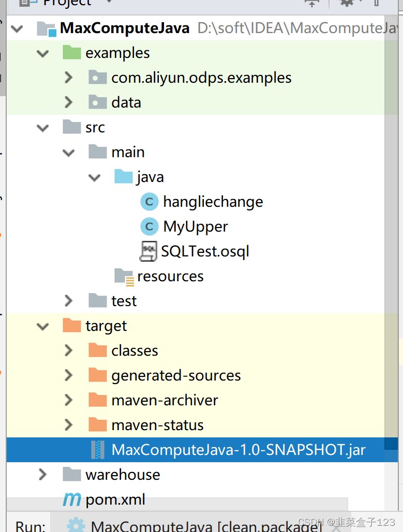The image size is (403, 532).
Task: Select the target folder label
Action: coord(106,326)
